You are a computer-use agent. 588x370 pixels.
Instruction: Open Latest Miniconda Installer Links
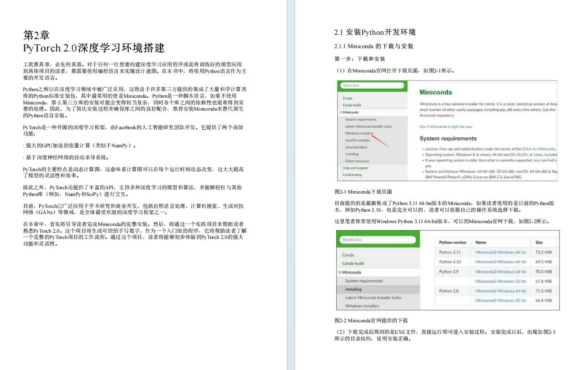pyautogui.click(x=368, y=126)
